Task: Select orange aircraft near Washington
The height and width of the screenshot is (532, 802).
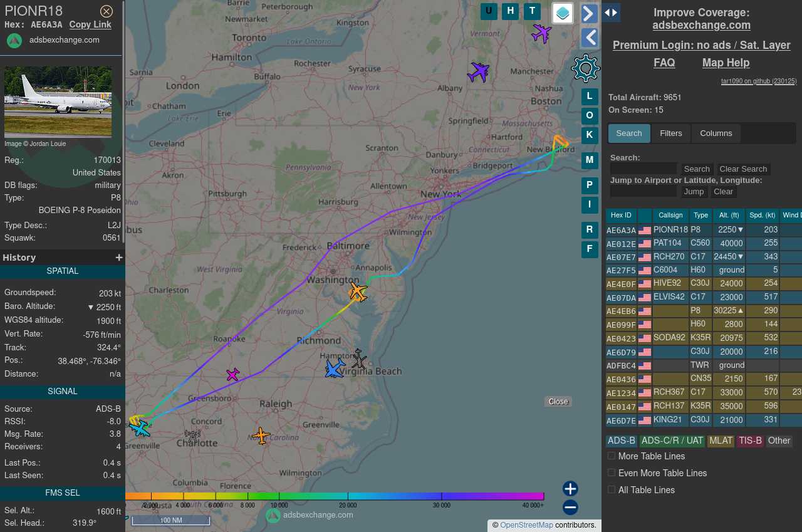Action: (x=358, y=292)
